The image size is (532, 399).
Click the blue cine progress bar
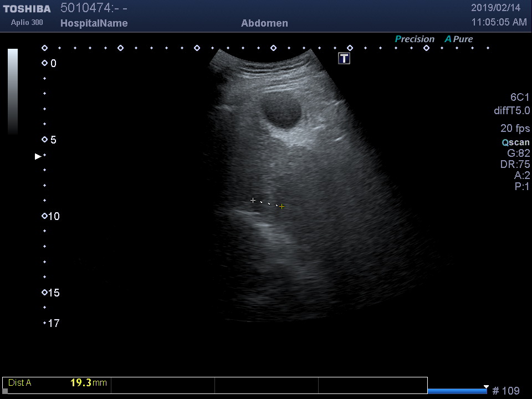(457, 391)
